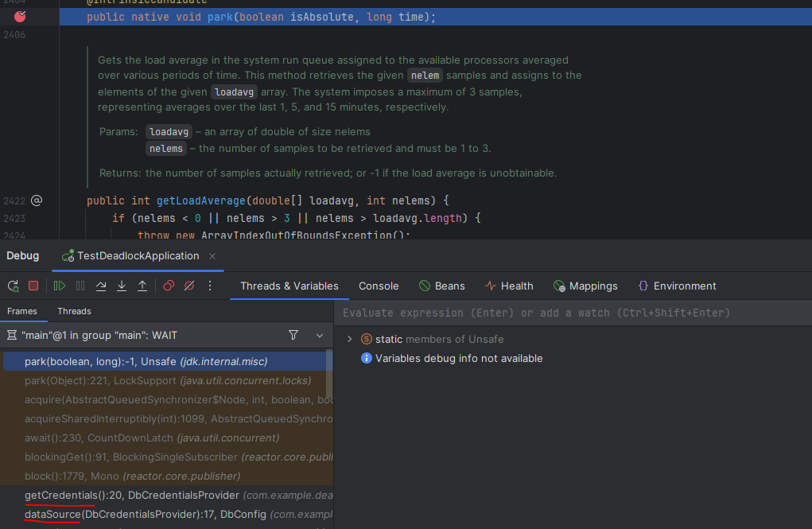Viewport: 812px width, 529px height.
Task: Open the debug toolbar More menu
Action: pyautogui.click(x=210, y=286)
